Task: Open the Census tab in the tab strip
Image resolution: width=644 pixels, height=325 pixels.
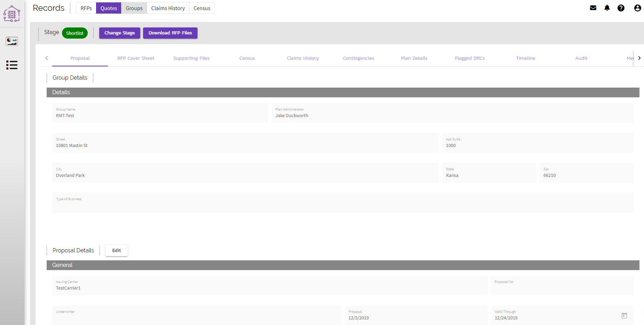Action: pyautogui.click(x=247, y=58)
